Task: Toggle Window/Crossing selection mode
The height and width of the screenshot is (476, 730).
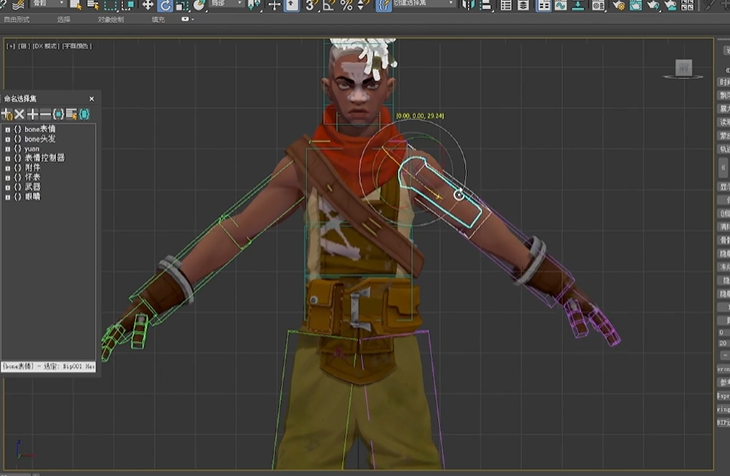Action: pos(128,5)
